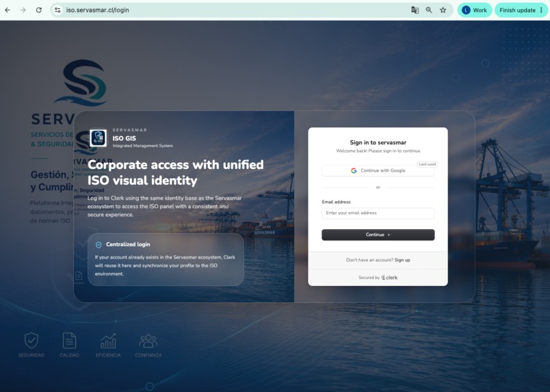Open the three-dot Chrome menu
550x392 pixels.
tap(542, 10)
